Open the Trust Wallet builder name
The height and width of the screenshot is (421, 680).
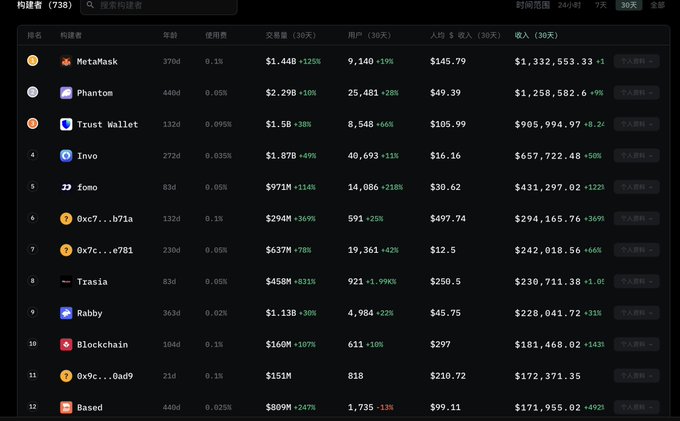pos(107,124)
